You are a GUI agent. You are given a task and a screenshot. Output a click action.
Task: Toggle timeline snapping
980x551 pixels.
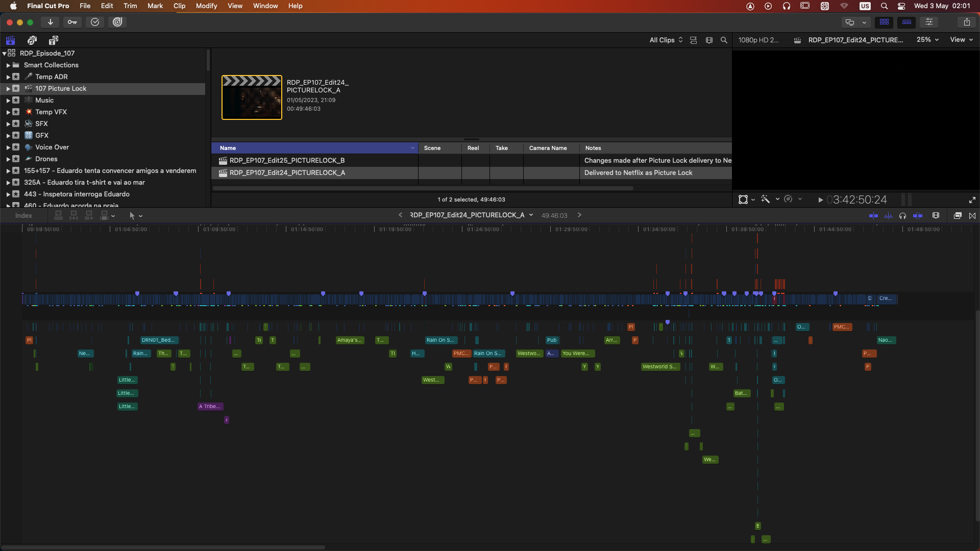point(917,216)
